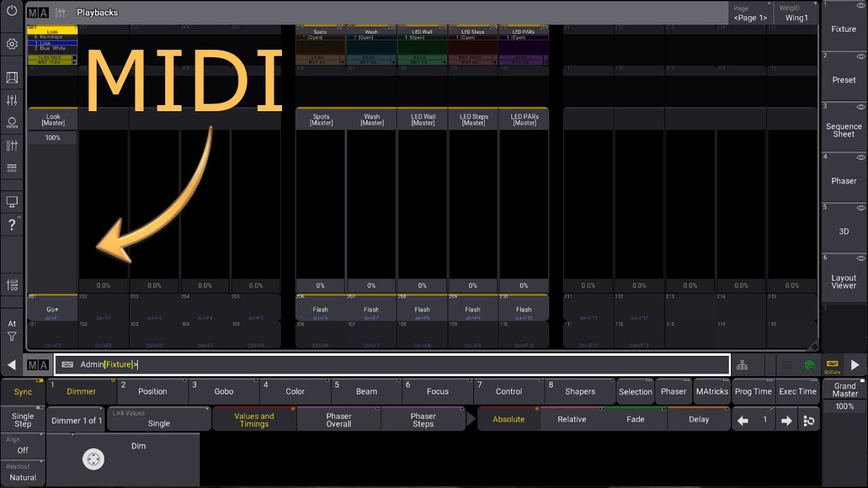Open the fader sliders icon in left sidebar
The image size is (868, 488).
click(12, 100)
